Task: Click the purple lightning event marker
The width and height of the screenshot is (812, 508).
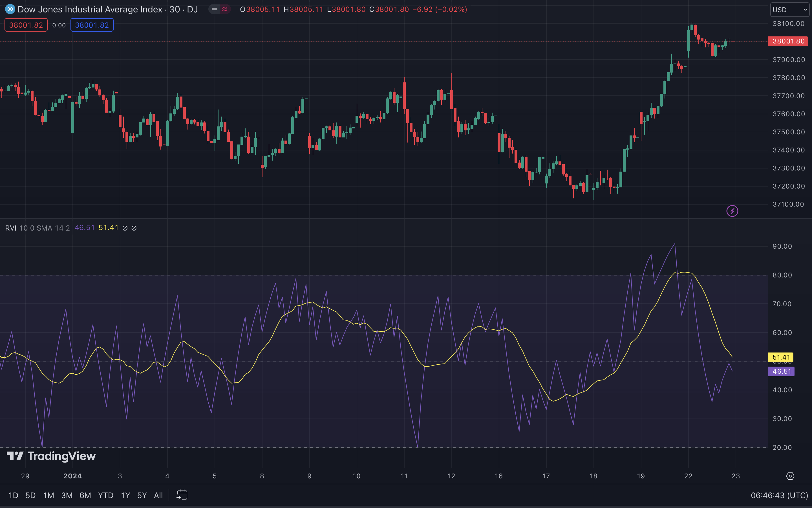Action: (732, 211)
